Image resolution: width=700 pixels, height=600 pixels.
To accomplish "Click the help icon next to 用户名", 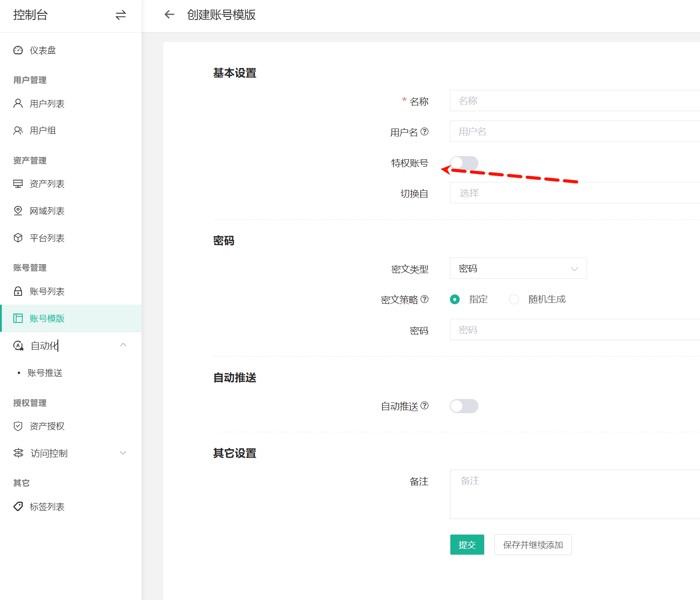I will click(x=425, y=132).
